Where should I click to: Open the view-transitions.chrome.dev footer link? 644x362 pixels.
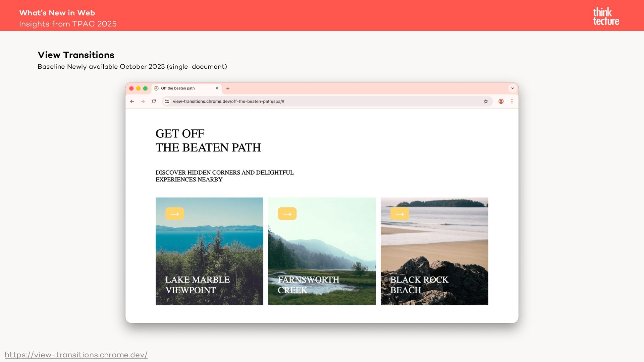pyautogui.click(x=76, y=355)
